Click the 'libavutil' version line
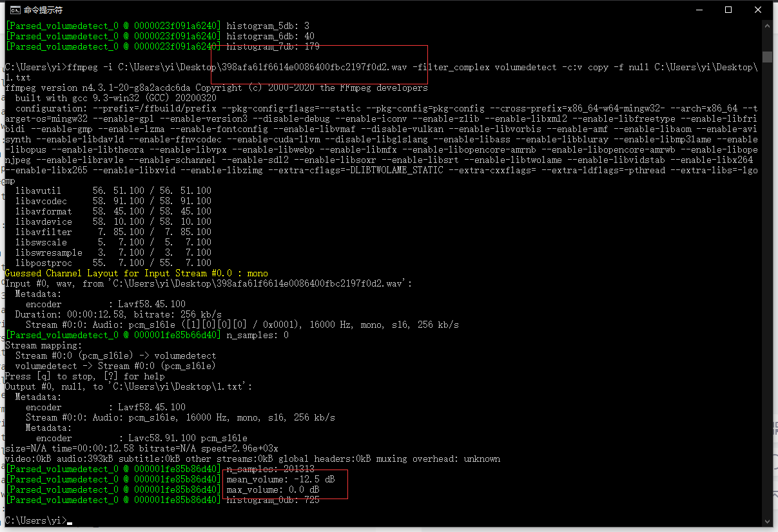This screenshot has height=532, width=778. pos(113,191)
